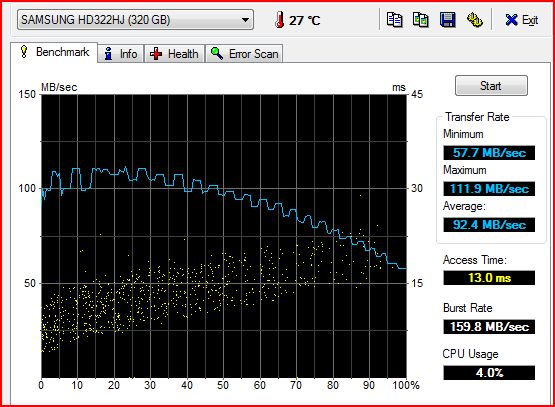Click the 159.8 MB/sec burst rate field
This screenshot has width=555, height=407.
pos(489,326)
